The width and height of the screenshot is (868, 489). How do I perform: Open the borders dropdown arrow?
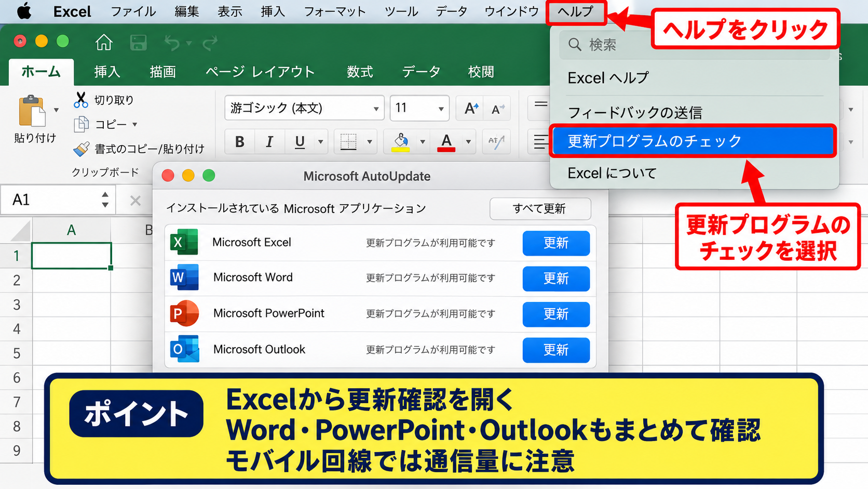tap(370, 141)
